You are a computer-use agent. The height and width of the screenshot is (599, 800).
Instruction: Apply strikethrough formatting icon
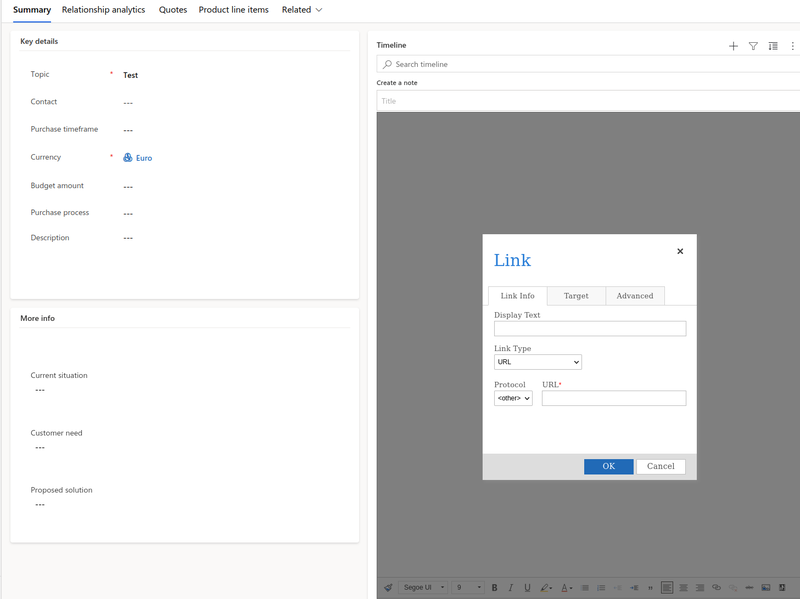pyautogui.click(x=749, y=588)
